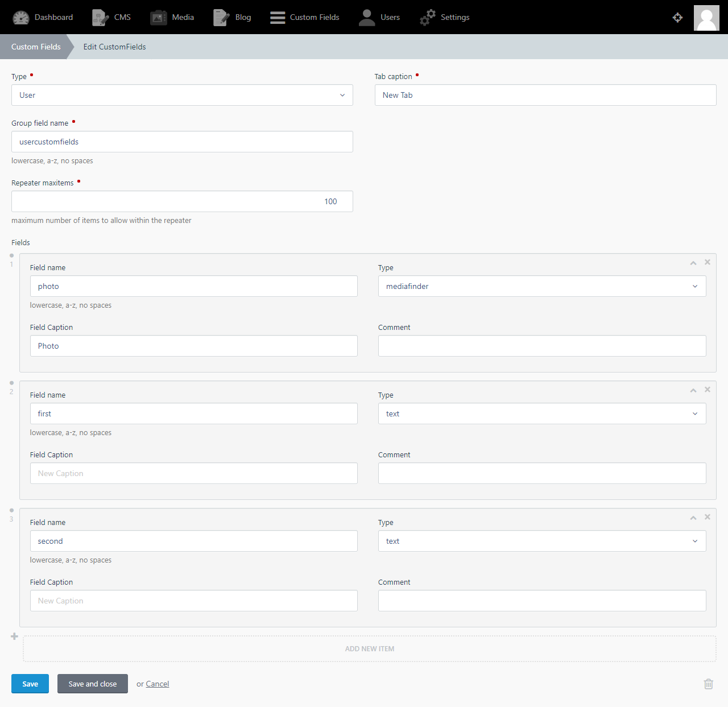Focus Comment field of first item
Image resolution: width=728 pixels, height=707 pixels.
(x=542, y=473)
